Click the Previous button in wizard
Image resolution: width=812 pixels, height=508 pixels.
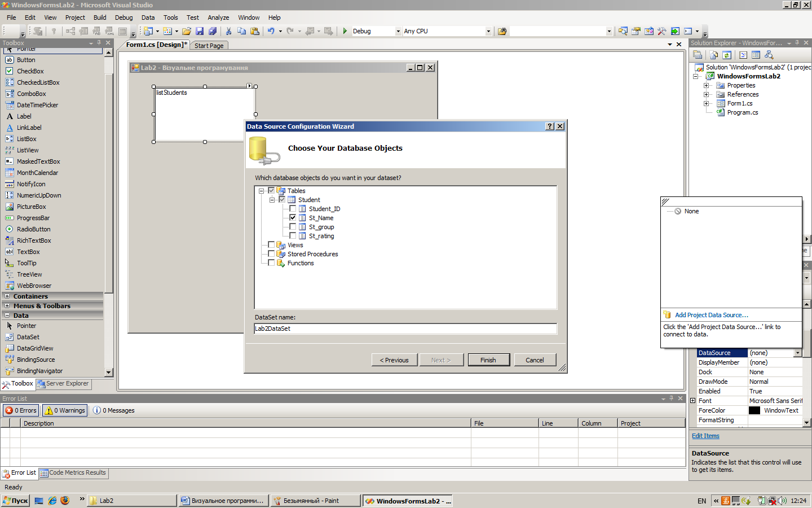[395, 360]
